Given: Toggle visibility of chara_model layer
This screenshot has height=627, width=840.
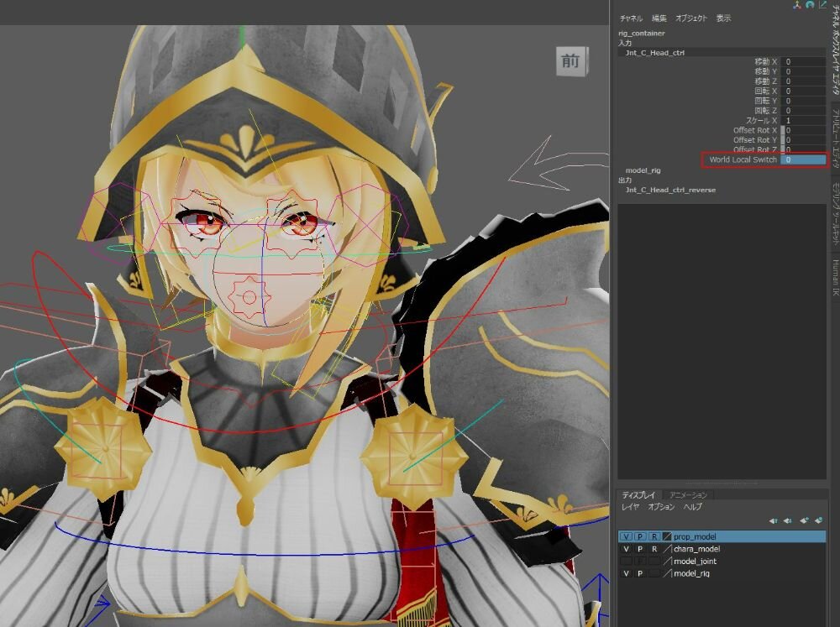Looking at the screenshot, I should 626,549.
